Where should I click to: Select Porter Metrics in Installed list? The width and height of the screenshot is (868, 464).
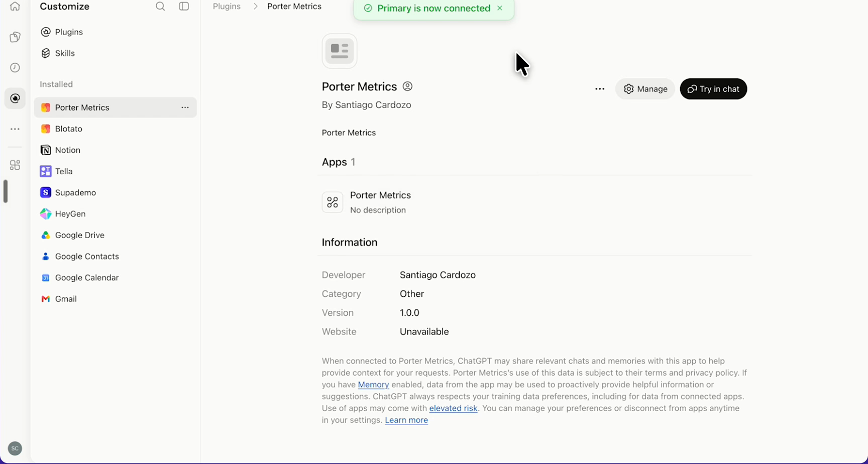[115, 107]
